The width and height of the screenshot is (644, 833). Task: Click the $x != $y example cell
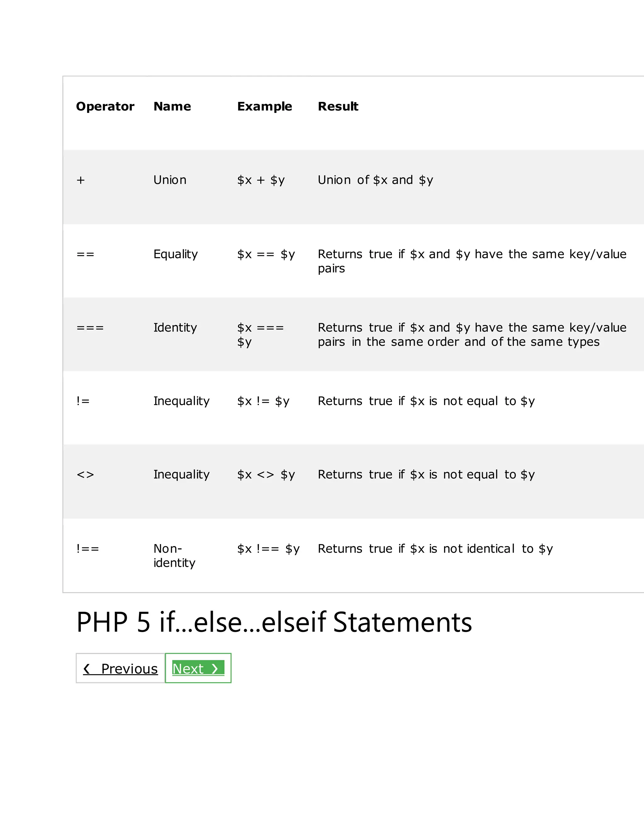263,401
